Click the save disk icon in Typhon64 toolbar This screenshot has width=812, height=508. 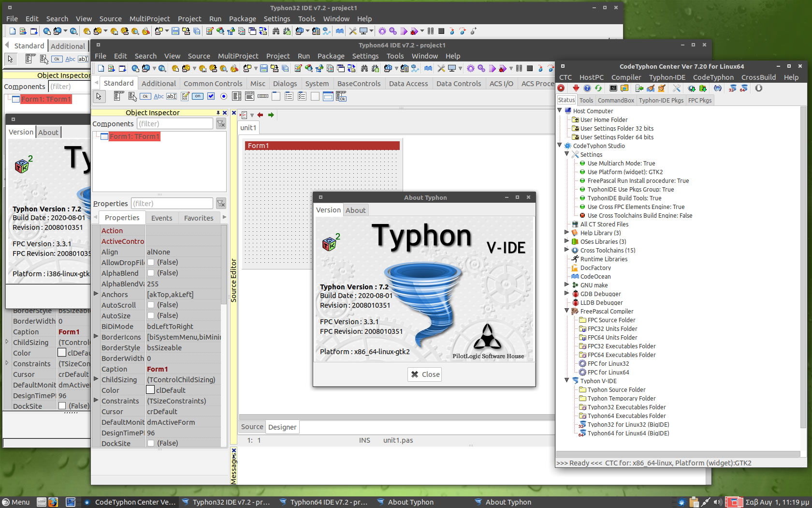tap(263, 68)
